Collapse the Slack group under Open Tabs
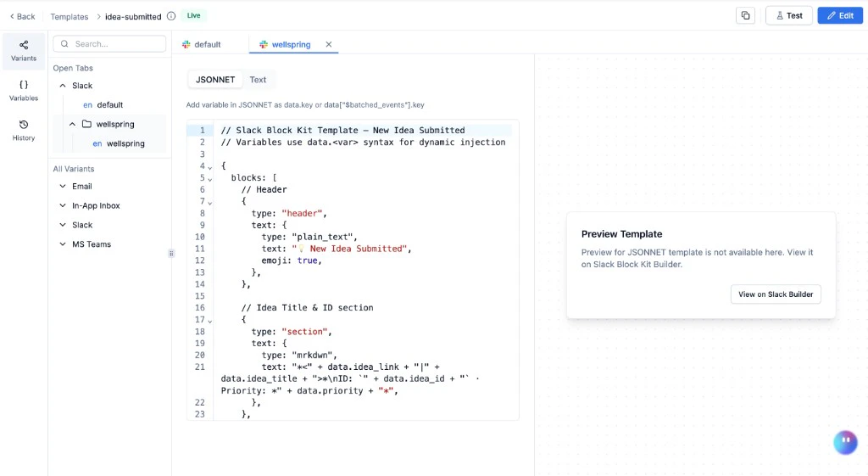 [x=63, y=86]
